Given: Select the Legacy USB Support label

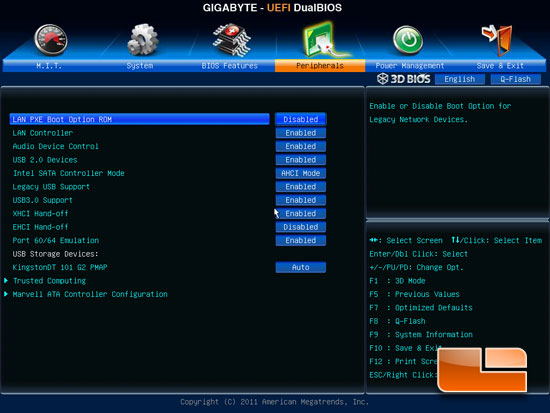Looking at the screenshot, I should 51,187.
